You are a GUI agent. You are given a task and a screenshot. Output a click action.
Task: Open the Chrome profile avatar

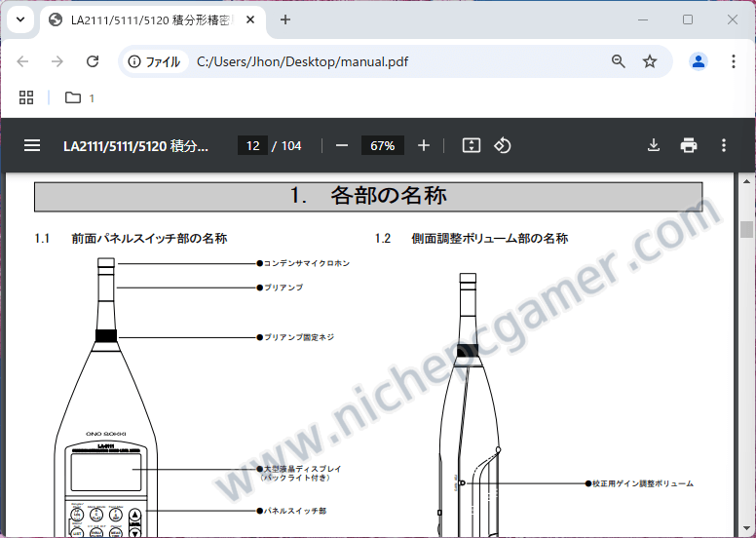699,61
